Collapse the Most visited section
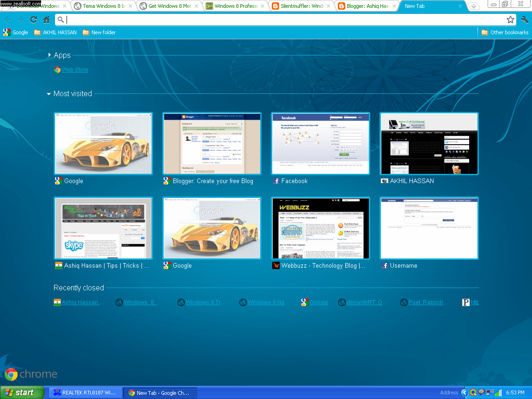Screen dimensions: 532x399 tap(49, 93)
